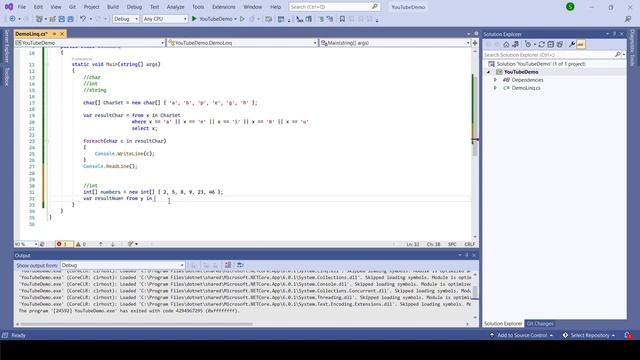The width and height of the screenshot is (640, 360).
Task: Open the Extensions menu
Action: (x=224, y=7)
